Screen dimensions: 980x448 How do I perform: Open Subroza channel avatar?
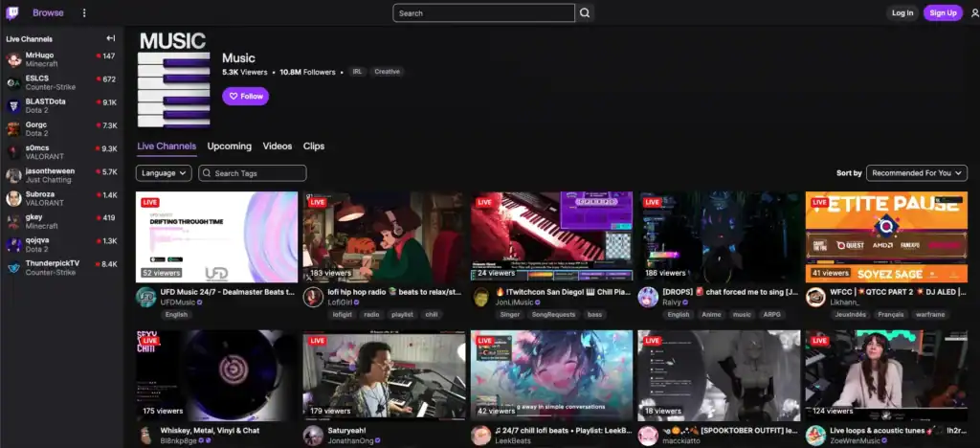(13, 198)
